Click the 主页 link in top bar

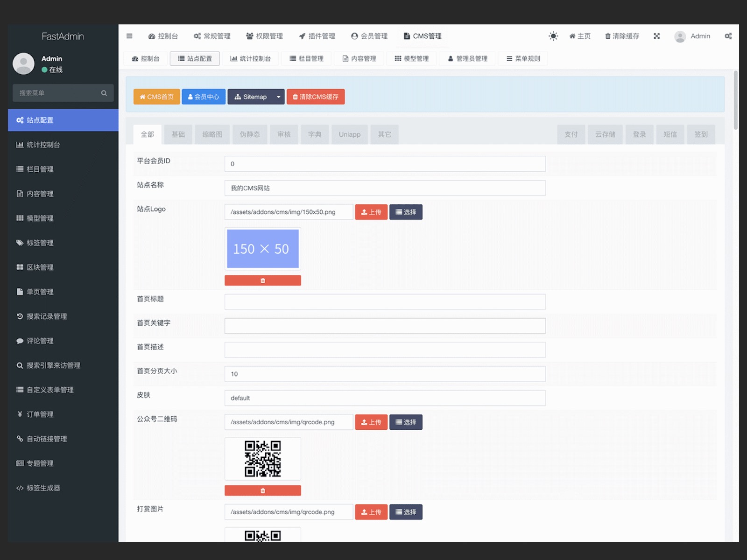coord(580,36)
